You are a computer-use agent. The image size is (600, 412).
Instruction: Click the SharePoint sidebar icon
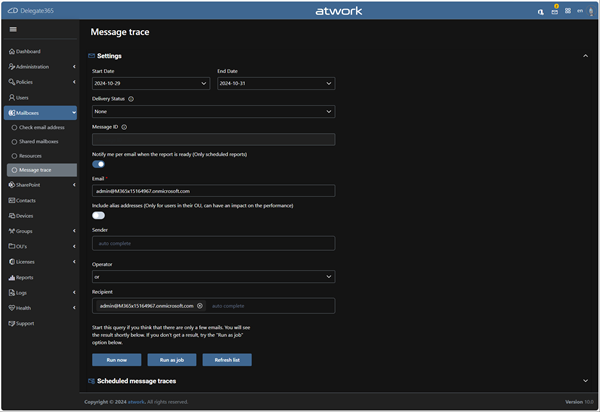[x=11, y=185]
